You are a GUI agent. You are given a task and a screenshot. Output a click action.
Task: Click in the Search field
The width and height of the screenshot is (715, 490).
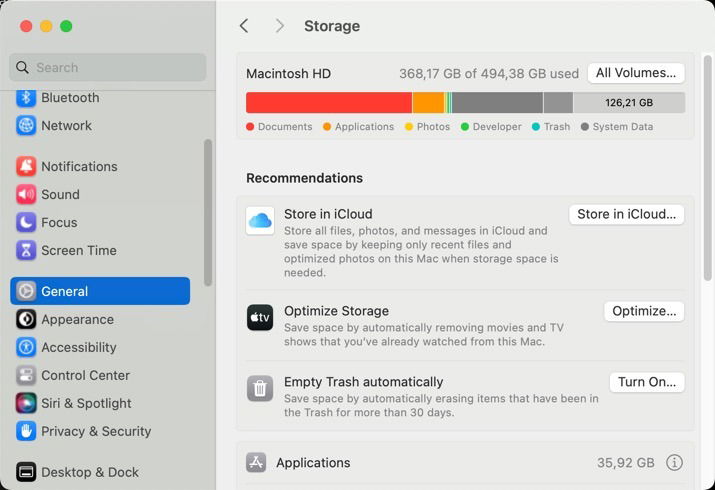tap(108, 67)
